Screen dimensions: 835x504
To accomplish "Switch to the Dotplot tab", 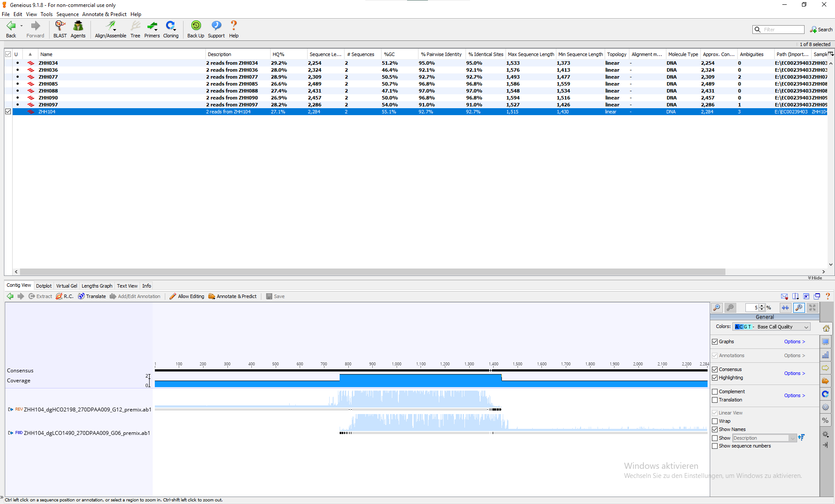I will coord(43,286).
